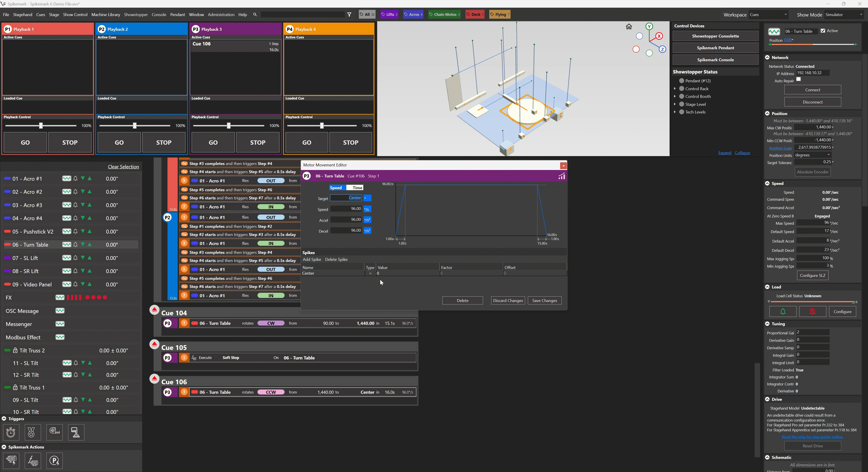Screen dimensions: 868x472
Task: Select Speed mode in Motor Movement Editor
Action: point(338,188)
